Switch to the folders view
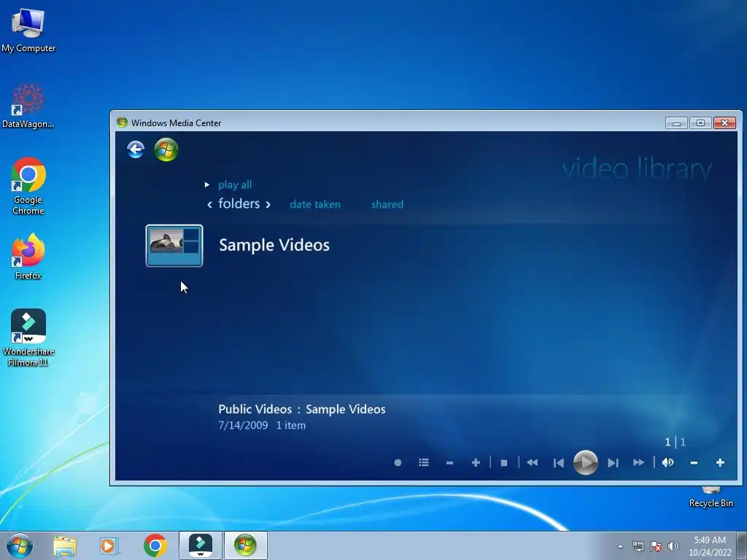The height and width of the screenshot is (560, 747). (x=239, y=204)
